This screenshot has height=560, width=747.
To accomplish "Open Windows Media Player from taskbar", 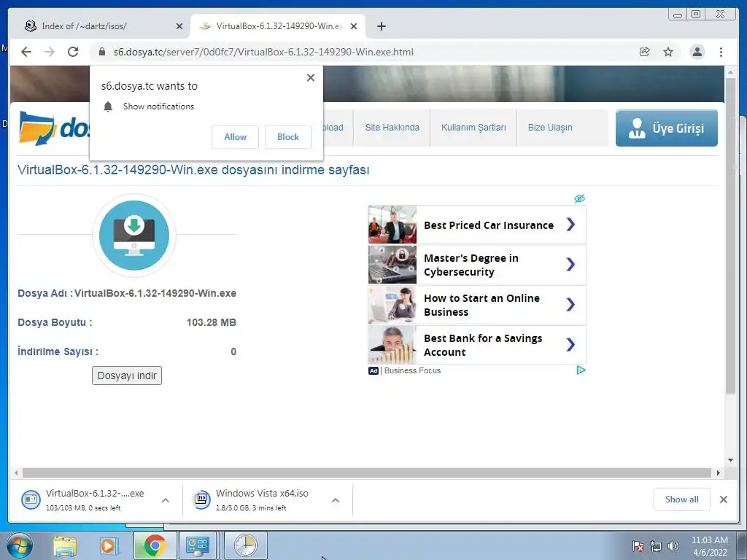I will tap(109, 546).
